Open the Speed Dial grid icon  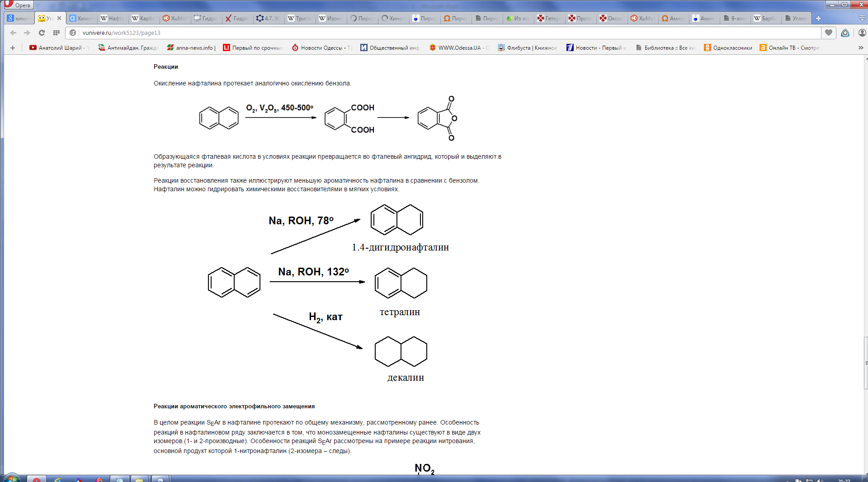point(56,33)
